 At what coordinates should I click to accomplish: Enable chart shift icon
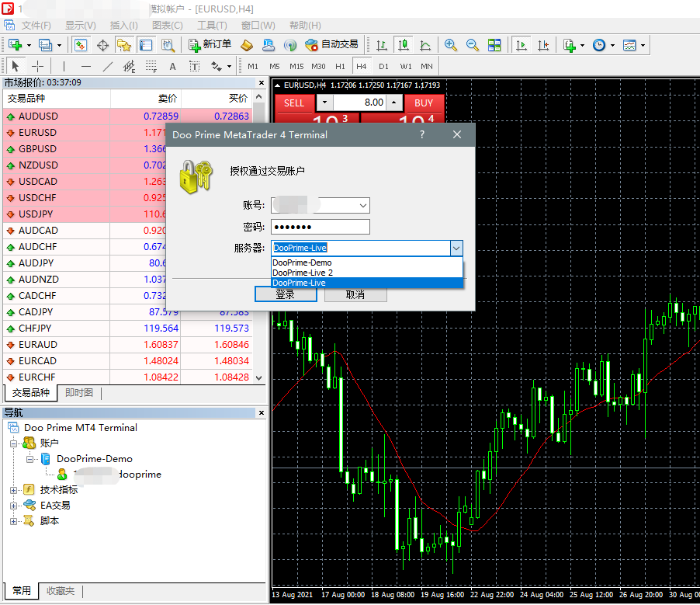click(543, 45)
